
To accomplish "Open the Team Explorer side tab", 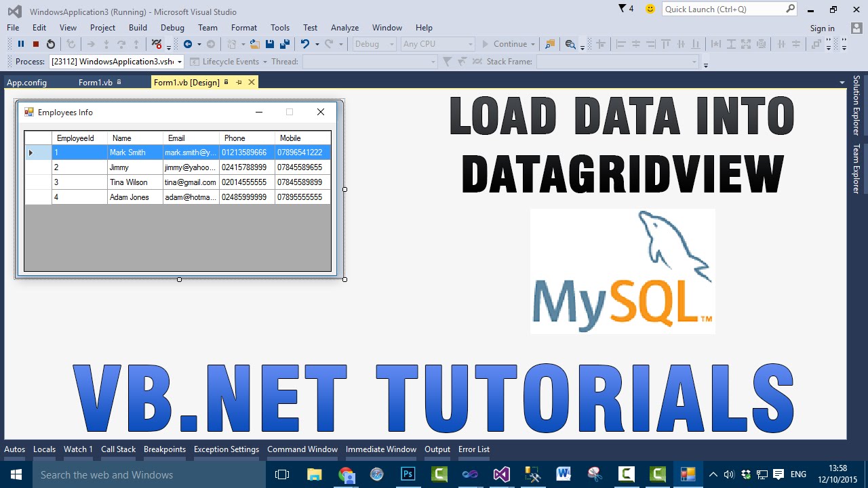I will click(x=856, y=168).
